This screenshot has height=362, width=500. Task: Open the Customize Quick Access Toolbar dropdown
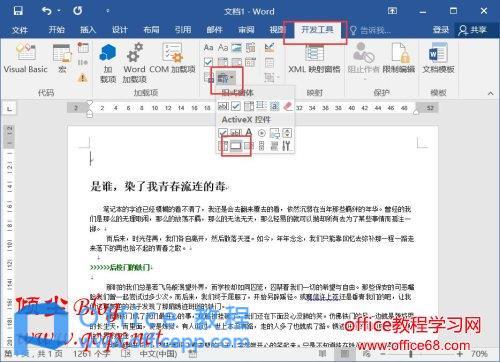tap(108, 11)
